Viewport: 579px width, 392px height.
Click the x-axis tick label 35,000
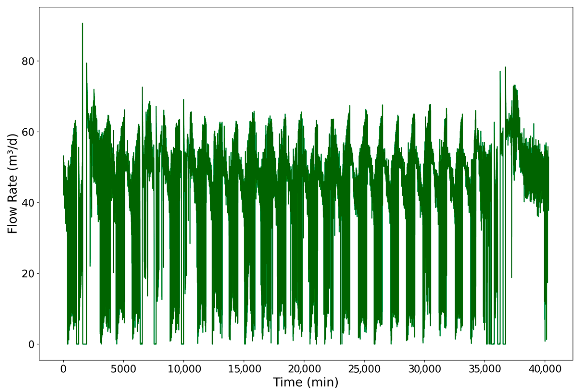(x=485, y=369)
